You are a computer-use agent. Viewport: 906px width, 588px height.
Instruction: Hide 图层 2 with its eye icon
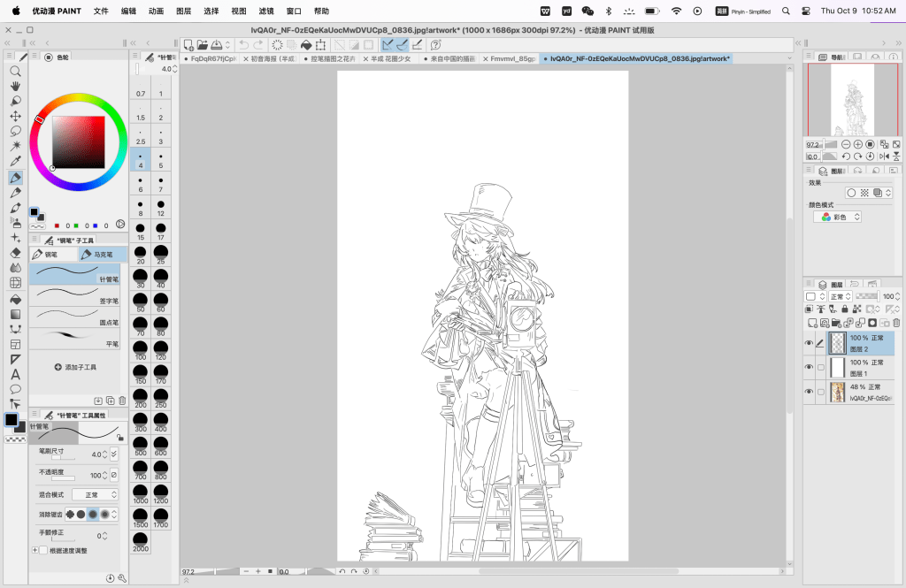coord(809,343)
